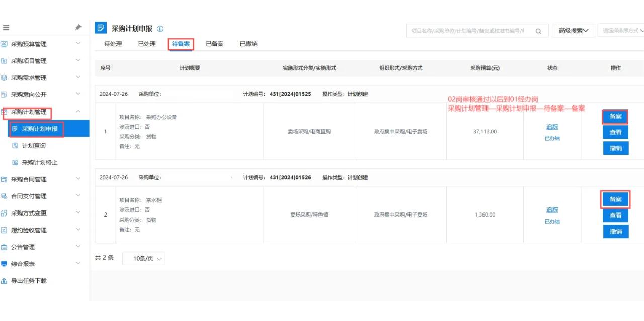Expand the 采购需求管理 menu chevron
644x321 pixels.
[x=78, y=77]
